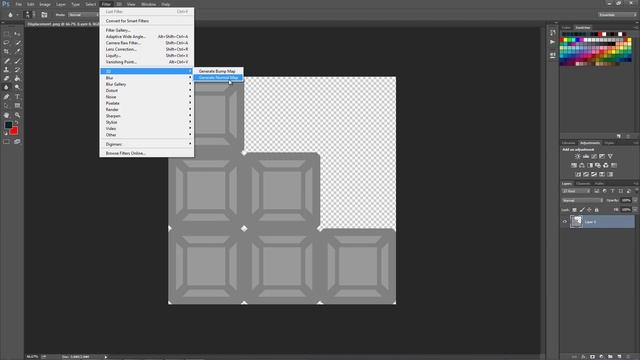This screenshot has width=640, height=360.
Task: Toggle lock image pixels
Action: point(582,210)
